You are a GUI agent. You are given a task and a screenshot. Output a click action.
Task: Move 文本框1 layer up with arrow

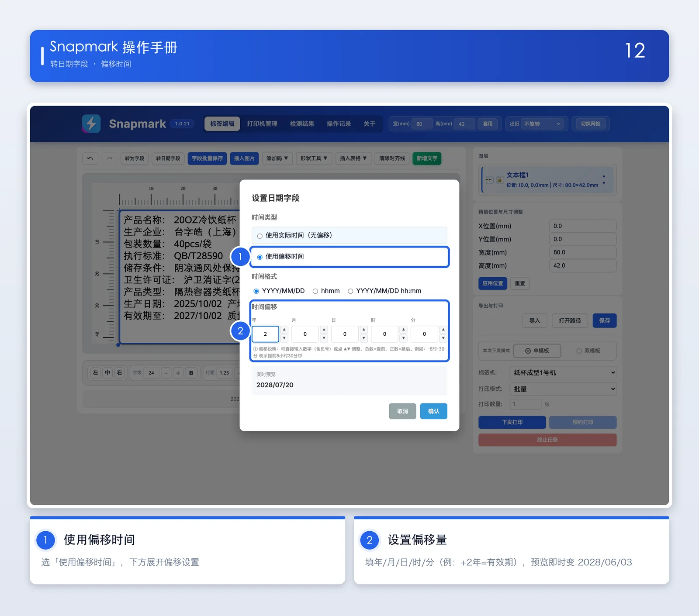(x=604, y=176)
